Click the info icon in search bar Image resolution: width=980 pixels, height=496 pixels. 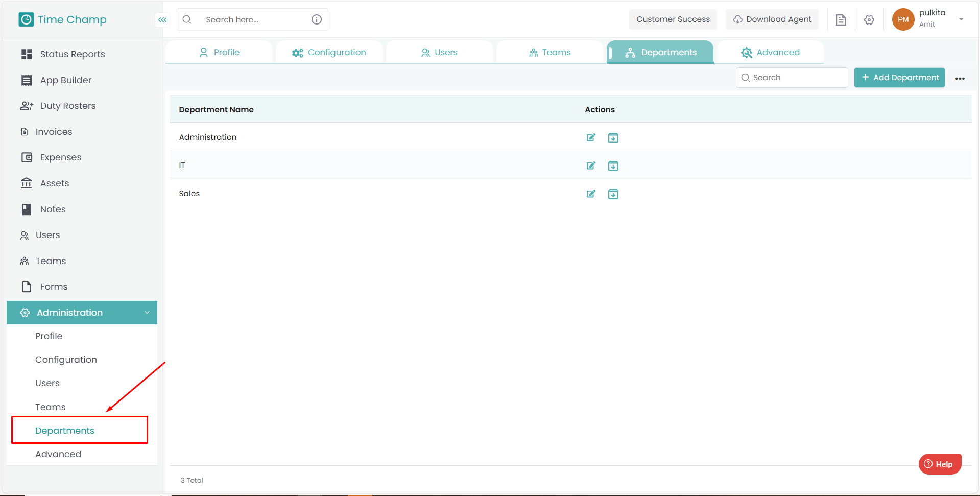click(x=317, y=19)
